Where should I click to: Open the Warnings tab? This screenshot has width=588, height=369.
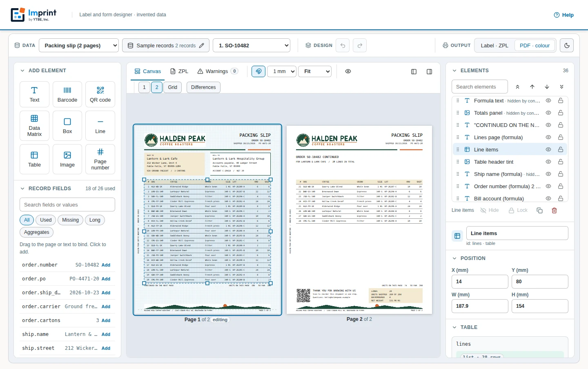point(218,71)
